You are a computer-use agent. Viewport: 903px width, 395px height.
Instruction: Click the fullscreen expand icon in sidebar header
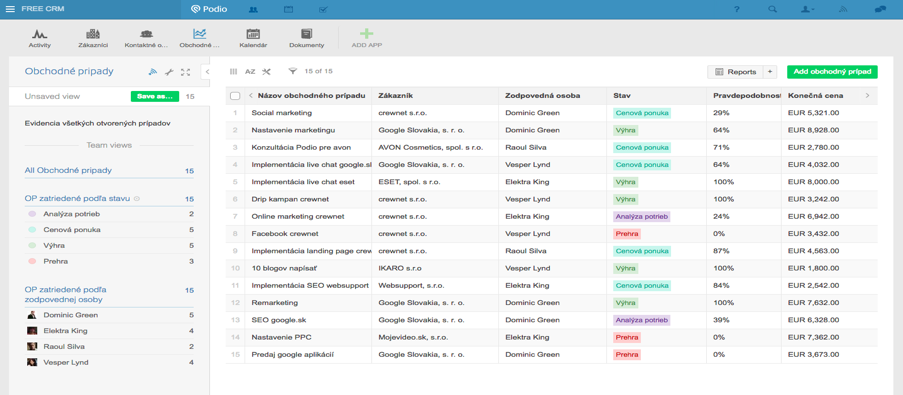(185, 72)
